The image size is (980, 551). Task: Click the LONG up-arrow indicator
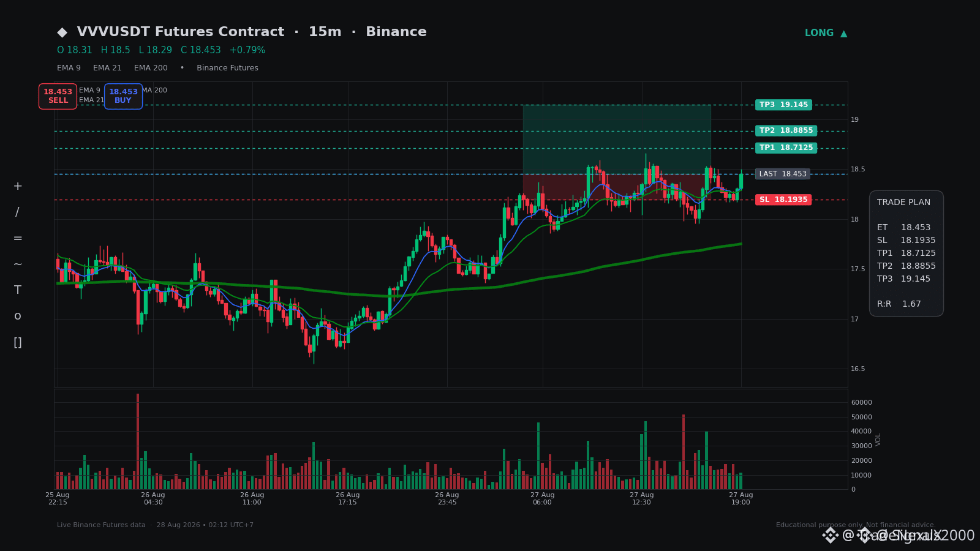826,33
